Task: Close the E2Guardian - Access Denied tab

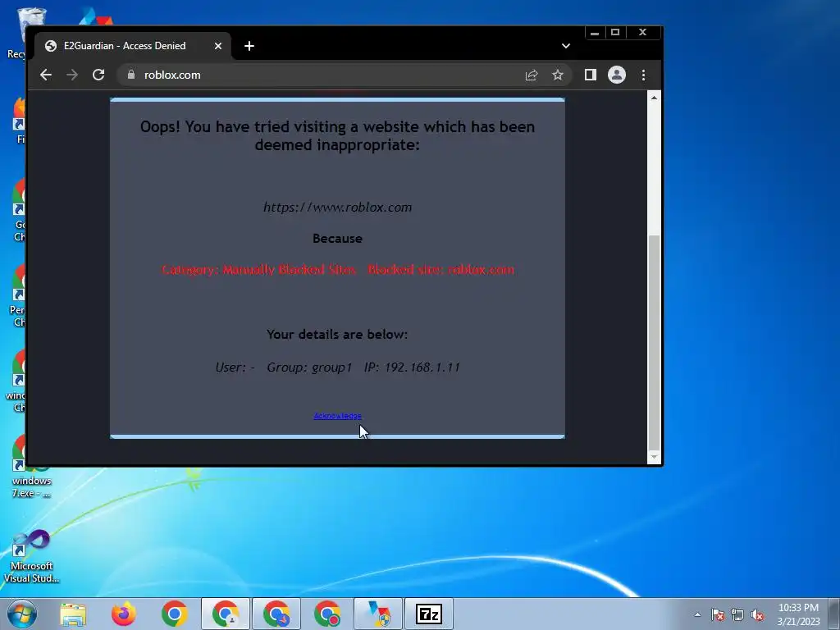Action: [218, 46]
